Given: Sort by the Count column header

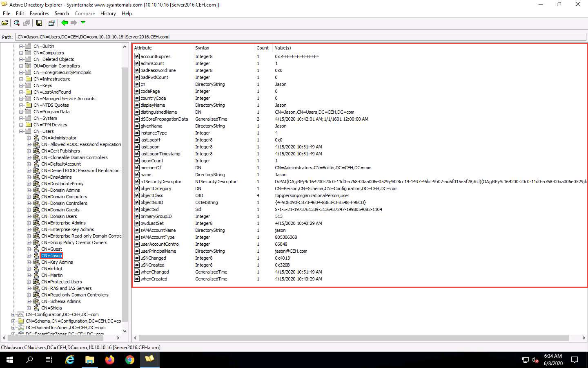Looking at the screenshot, I should pos(263,48).
